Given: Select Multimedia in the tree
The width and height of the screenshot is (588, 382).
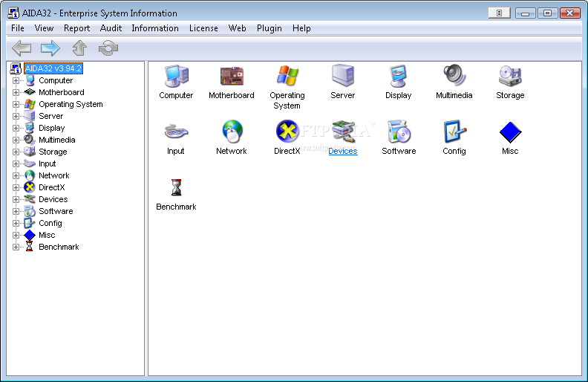Looking at the screenshot, I should coord(57,140).
